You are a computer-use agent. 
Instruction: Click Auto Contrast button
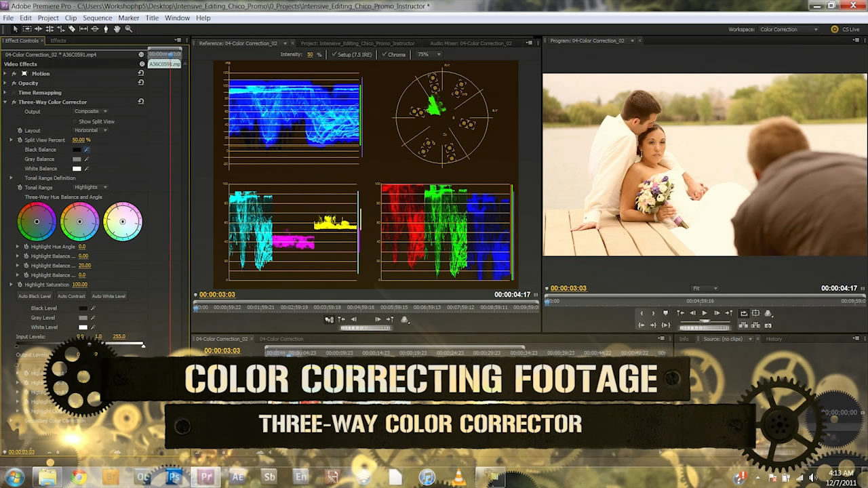71,296
